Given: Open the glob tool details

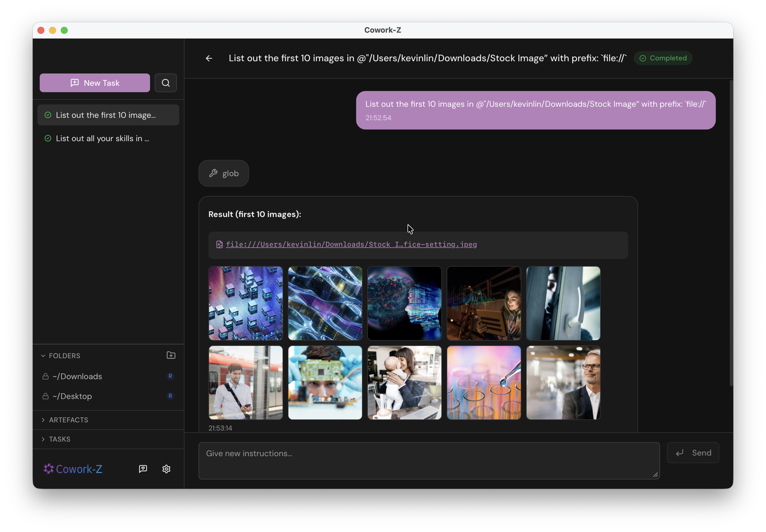Looking at the screenshot, I should point(224,173).
